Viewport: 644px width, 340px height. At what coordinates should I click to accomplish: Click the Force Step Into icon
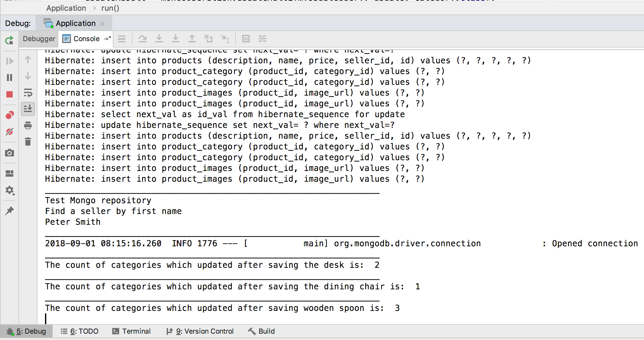pos(176,39)
